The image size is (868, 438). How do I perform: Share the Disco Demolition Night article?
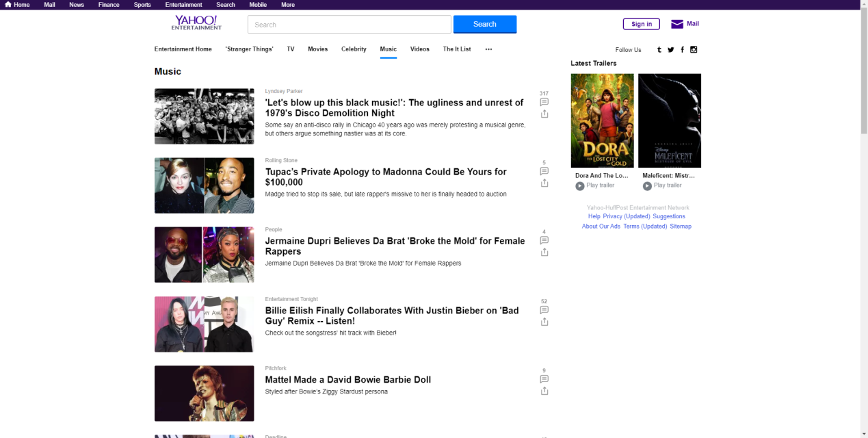544,114
